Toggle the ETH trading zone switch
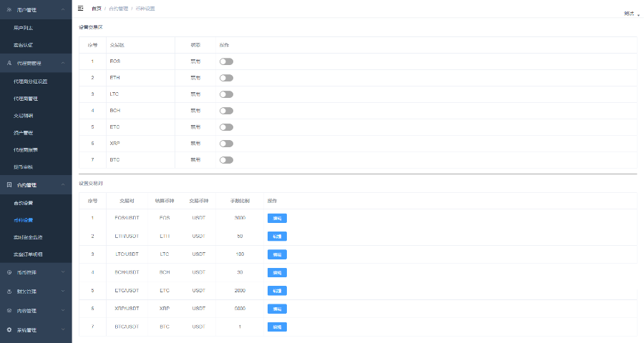 pyautogui.click(x=226, y=78)
